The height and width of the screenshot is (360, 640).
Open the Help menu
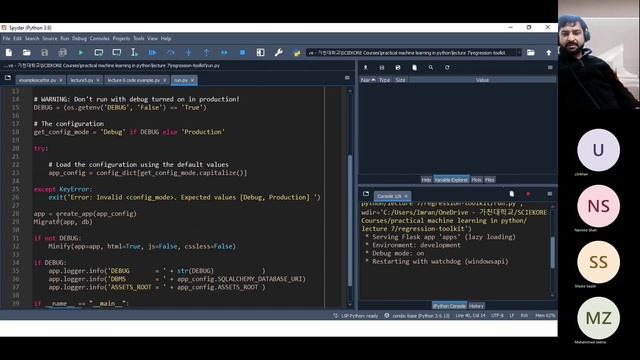pyautogui.click(x=166, y=38)
